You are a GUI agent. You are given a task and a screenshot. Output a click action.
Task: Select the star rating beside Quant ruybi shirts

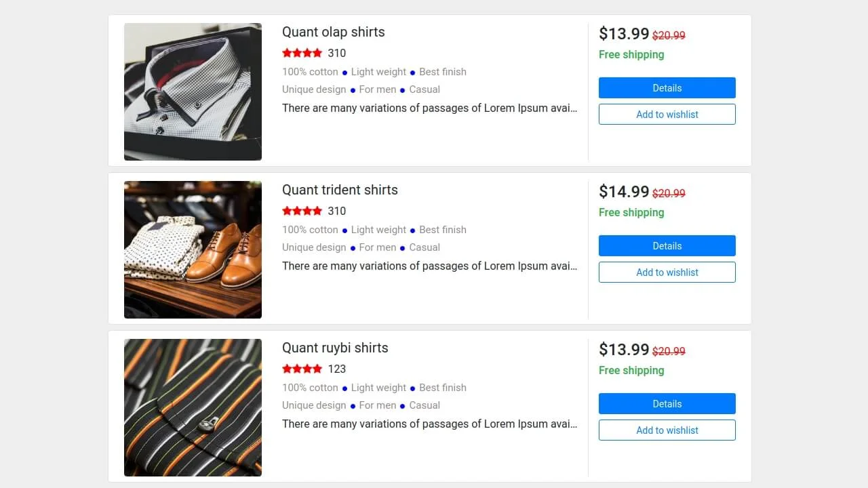(302, 368)
